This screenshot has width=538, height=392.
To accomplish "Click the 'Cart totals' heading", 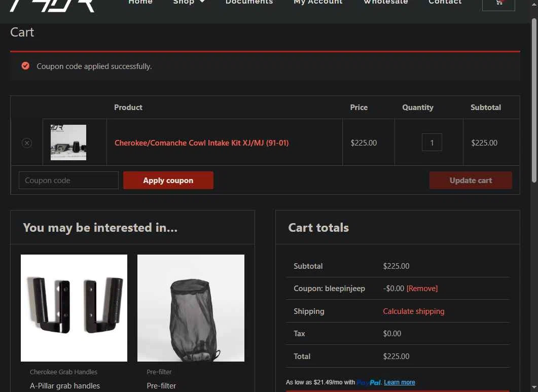I will point(318,228).
